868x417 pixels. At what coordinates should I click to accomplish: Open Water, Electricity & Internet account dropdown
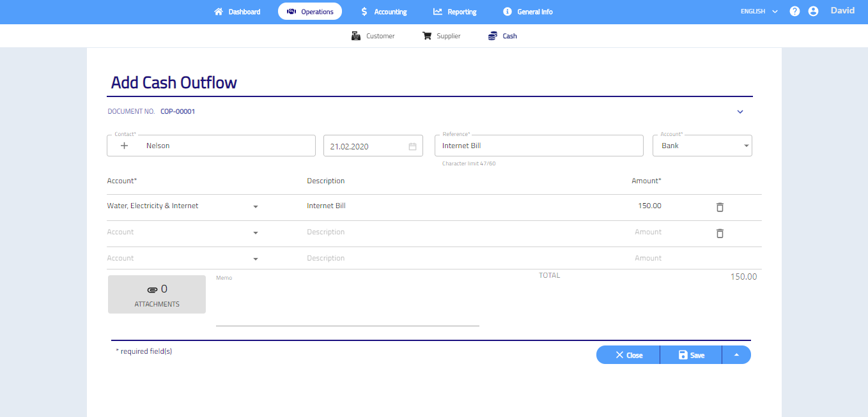(x=255, y=207)
